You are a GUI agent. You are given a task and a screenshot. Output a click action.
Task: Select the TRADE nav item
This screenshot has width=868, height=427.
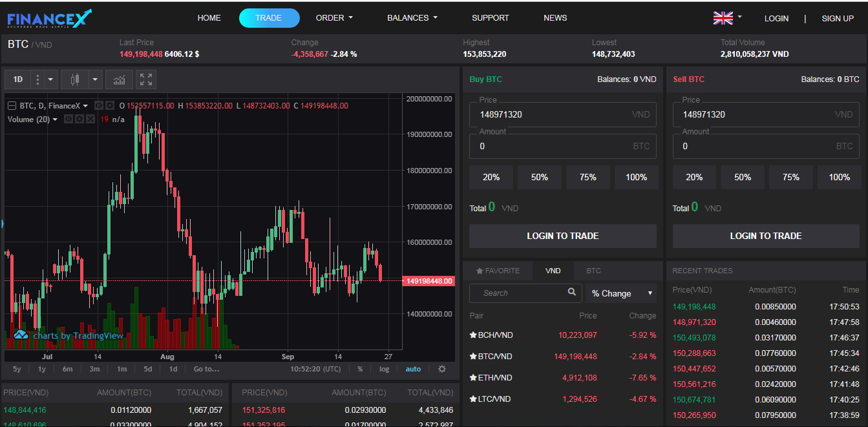point(269,18)
